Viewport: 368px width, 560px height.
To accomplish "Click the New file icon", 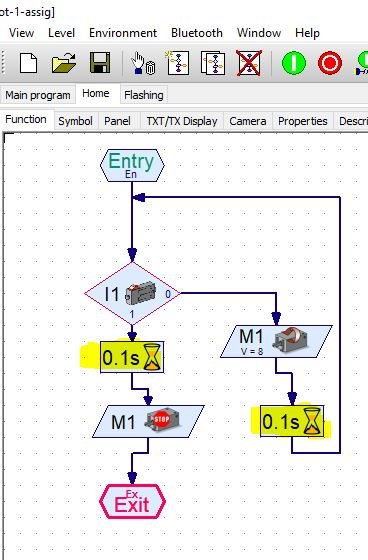I will [29, 63].
